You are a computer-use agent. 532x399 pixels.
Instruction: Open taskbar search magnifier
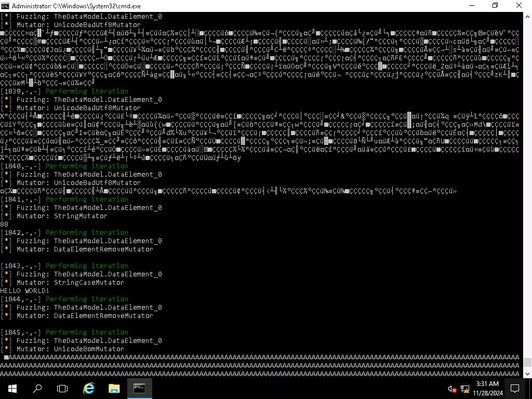(37, 388)
